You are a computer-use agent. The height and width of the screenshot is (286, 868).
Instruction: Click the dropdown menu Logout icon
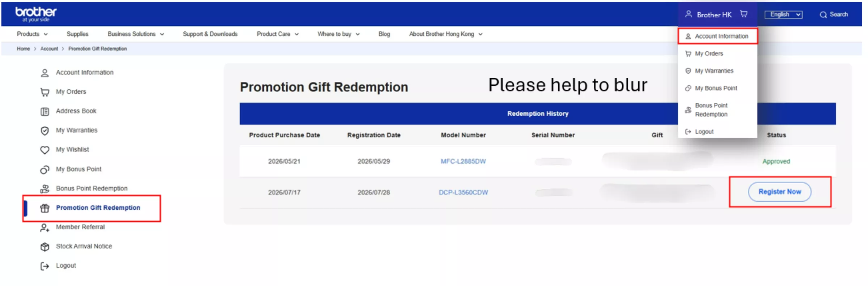(688, 132)
